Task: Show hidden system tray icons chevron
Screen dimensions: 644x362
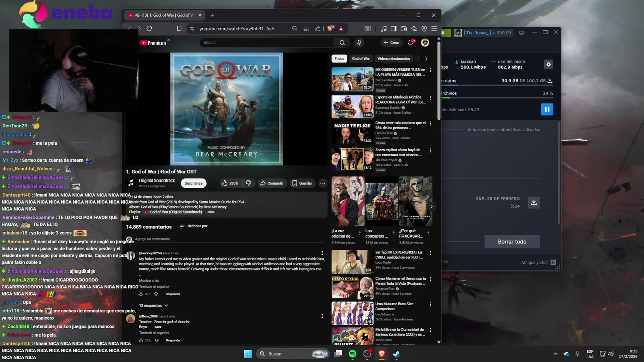Action: [555, 354]
